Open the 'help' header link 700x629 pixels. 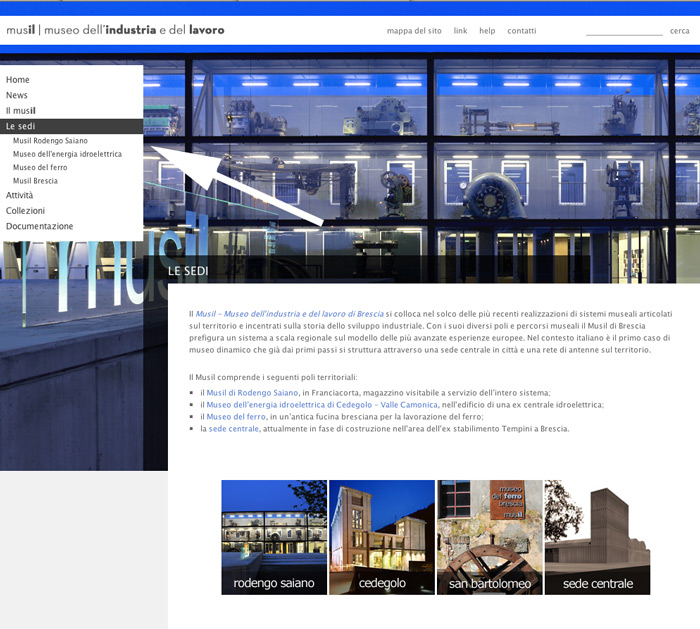pyautogui.click(x=487, y=31)
